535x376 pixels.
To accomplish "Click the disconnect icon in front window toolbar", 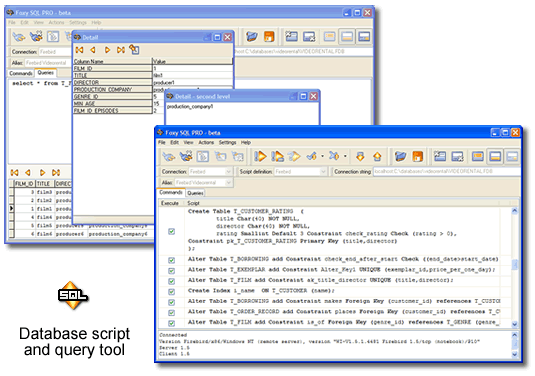I will click(186, 157).
